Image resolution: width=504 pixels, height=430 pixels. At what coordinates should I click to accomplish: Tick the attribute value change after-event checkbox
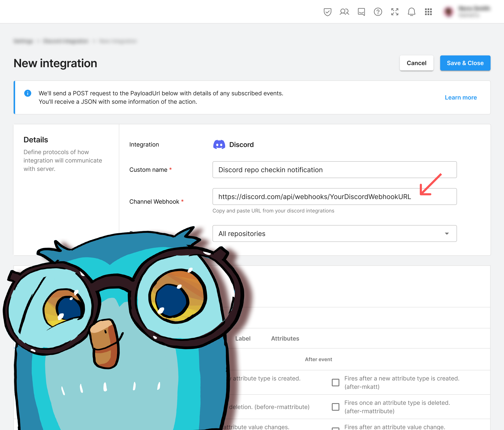[x=335, y=429]
